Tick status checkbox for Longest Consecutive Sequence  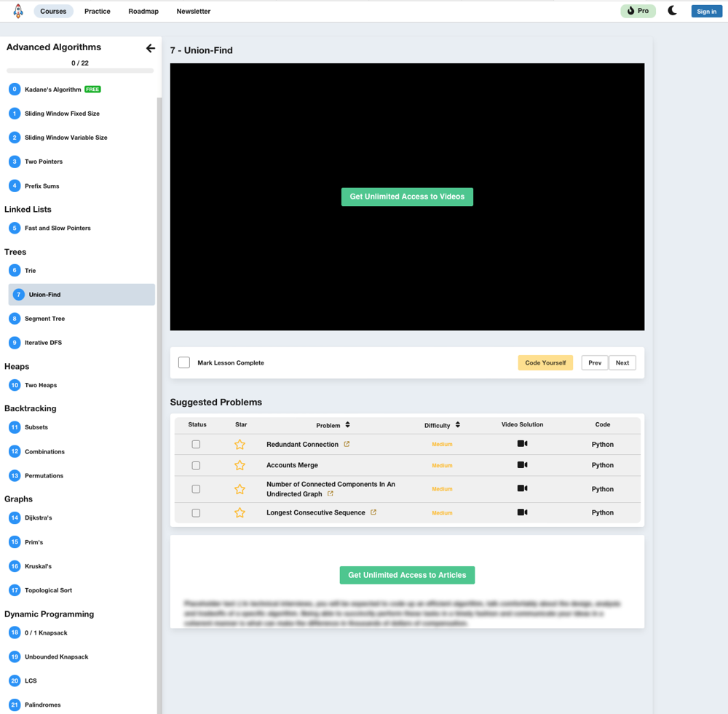[196, 513]
